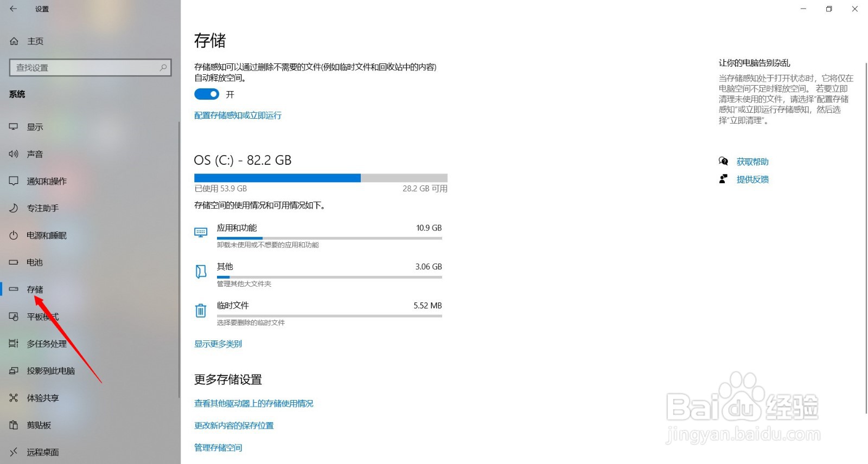The width and height of the screenshot is (868, 464).
Task: Open the 应用和功能 10.9 GB entry
Action: point(318,236)
